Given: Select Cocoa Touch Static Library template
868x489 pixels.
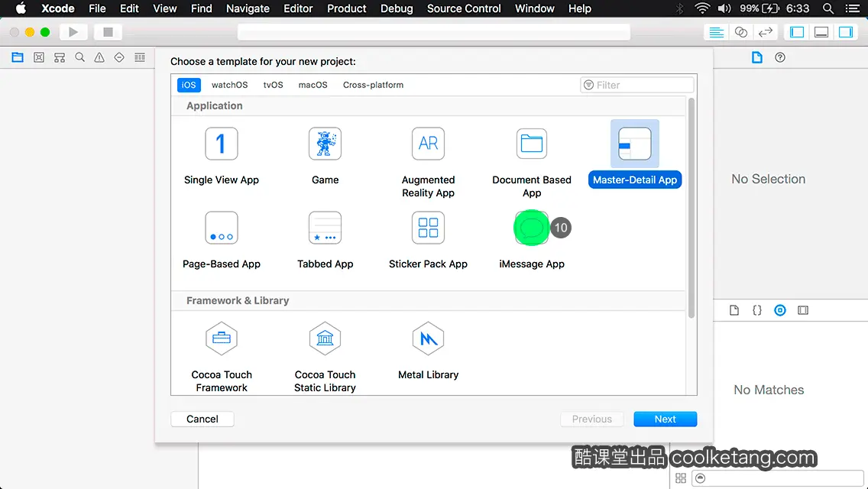Looking at the screenshot, I should pos(325,357).
